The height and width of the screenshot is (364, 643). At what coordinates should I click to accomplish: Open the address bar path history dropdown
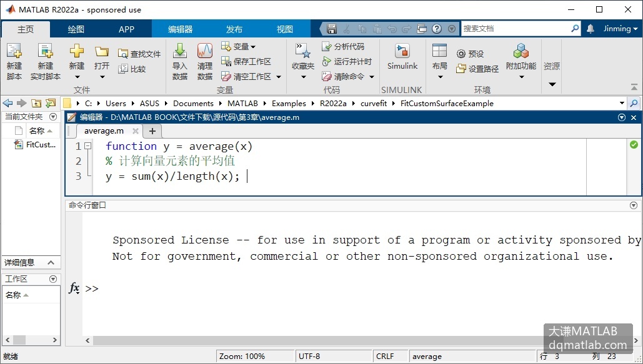point(622,103)
